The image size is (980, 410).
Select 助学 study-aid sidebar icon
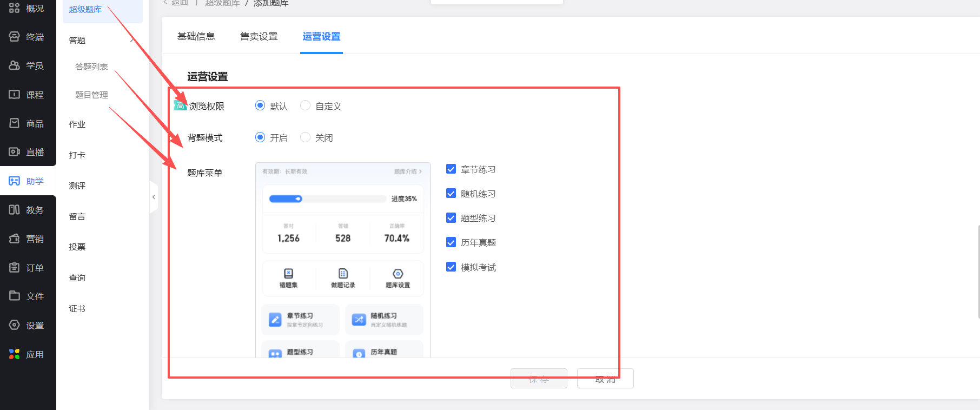[15, 181]
